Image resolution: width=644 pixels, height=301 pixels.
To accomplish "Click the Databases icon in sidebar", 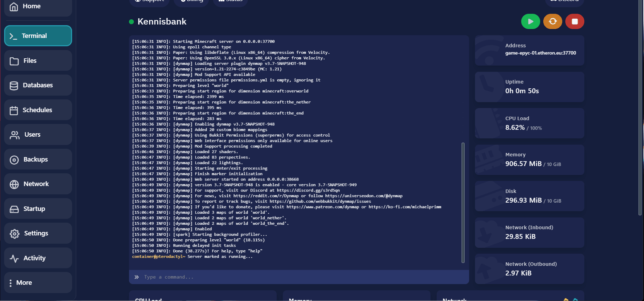I will coord(14,86).
